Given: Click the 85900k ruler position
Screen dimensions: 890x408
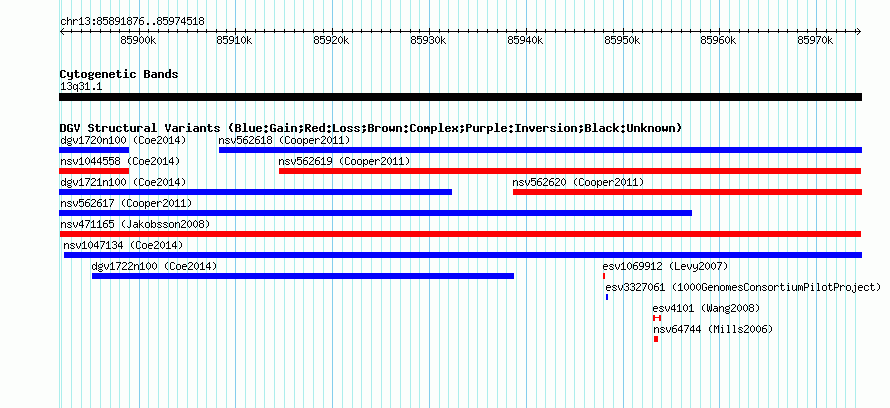Looking at the screenshot, I should (139, 40).
